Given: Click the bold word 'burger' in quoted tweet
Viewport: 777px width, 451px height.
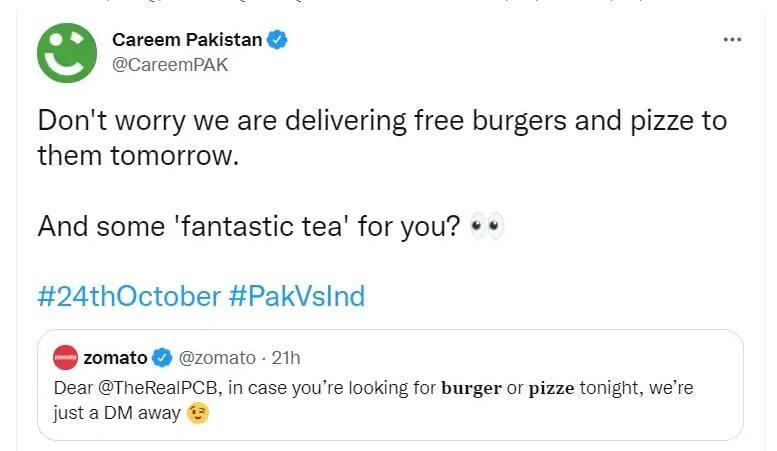Looking at the screenshot, I should (x=470, y=388).
